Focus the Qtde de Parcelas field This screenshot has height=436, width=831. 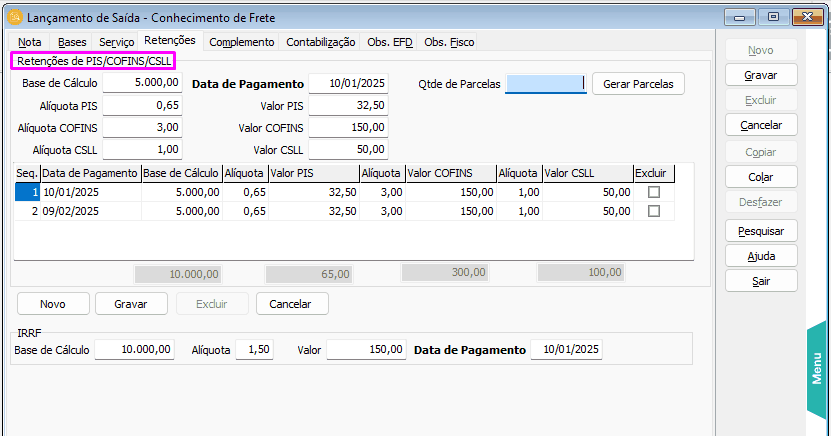[546, 84]
